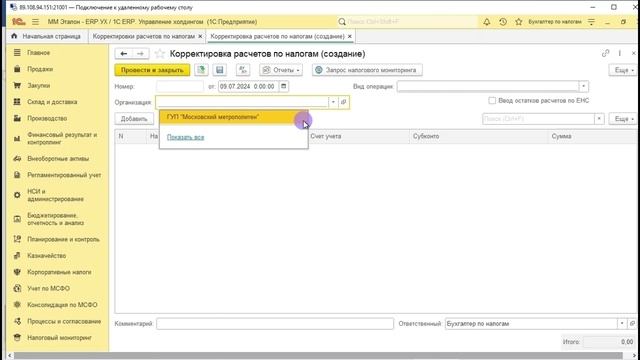Close the Корректировка (создание) tab
Image resolution: width=640 pixels, height=360 pixels.
coord(349,36)
